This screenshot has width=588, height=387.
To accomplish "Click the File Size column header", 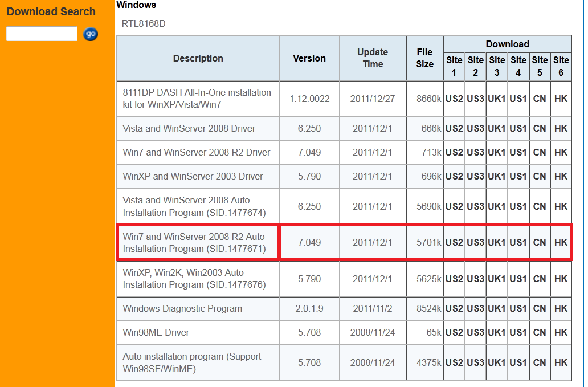I will (424, 59).
